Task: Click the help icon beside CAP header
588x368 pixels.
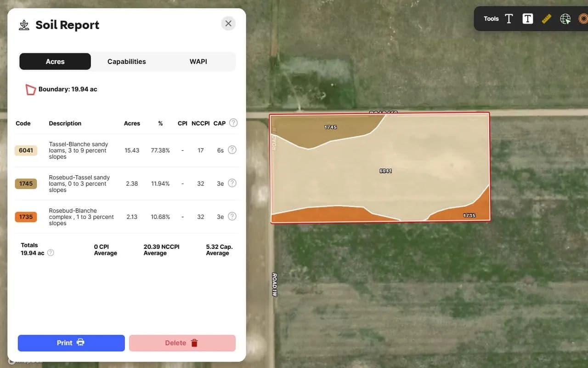Action: point(233,123)
